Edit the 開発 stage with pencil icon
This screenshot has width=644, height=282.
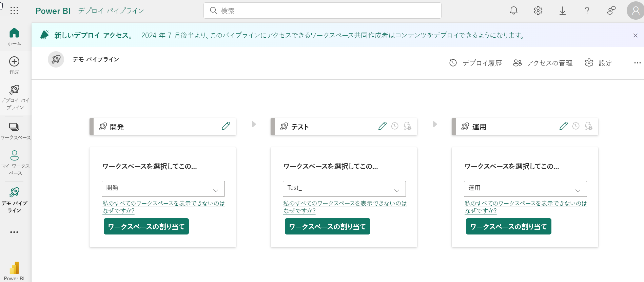(x=226, y=126)
